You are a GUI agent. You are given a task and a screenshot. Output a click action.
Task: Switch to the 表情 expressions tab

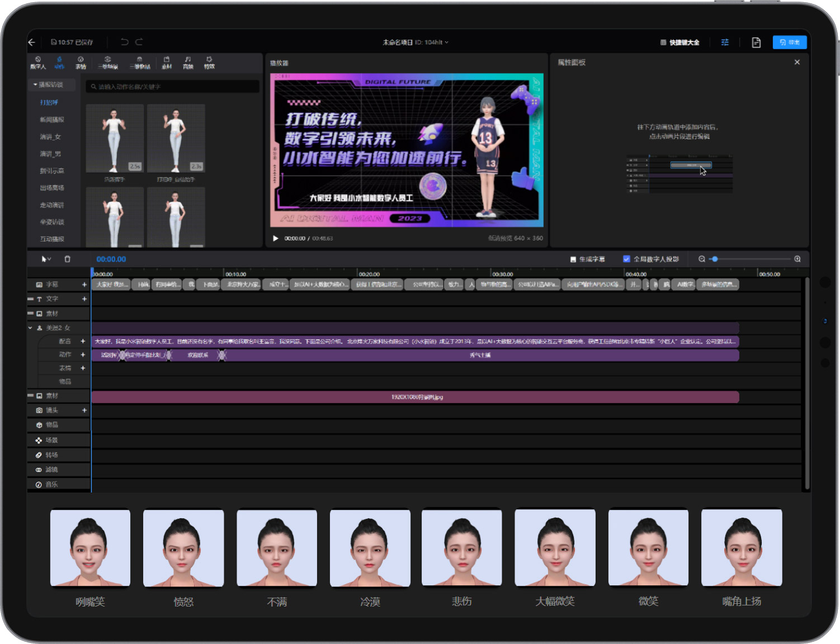coord(81,63)
